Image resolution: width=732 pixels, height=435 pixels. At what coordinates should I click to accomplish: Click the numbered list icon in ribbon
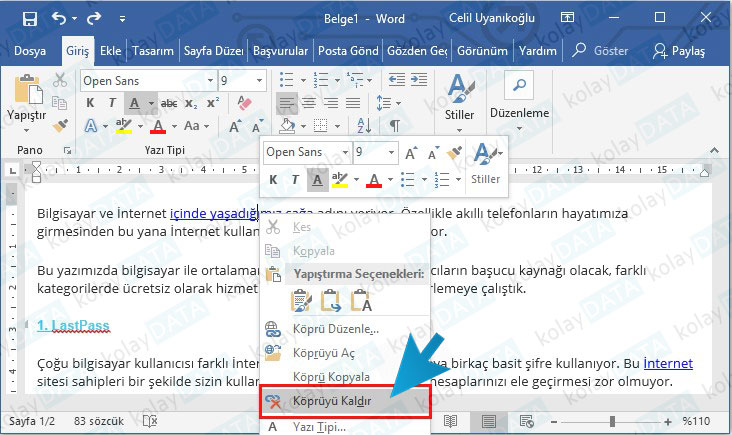(321, 80)
